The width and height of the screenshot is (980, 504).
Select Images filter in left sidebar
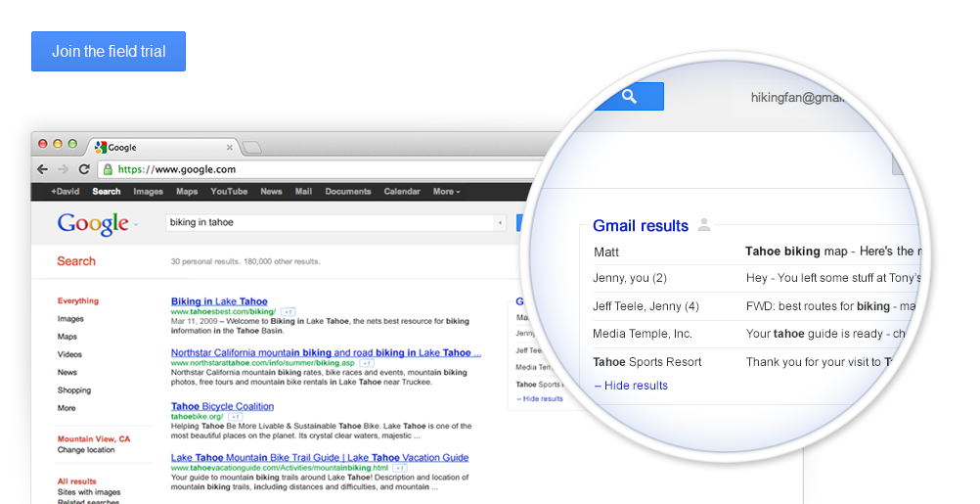click(70, 319)
